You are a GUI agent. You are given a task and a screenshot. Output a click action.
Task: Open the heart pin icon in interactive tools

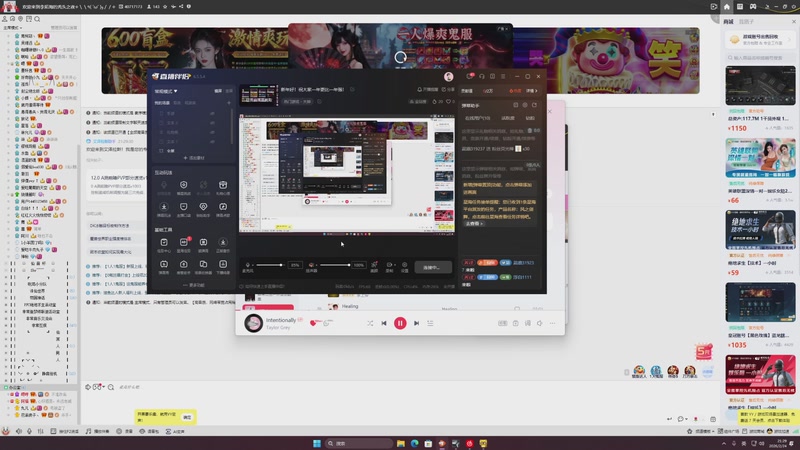tap(203, 207)
